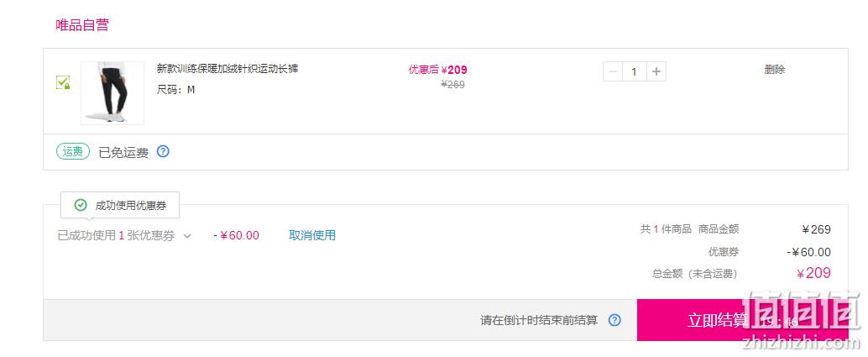Click the shipping help question mark icon

(x=163, y=151)
